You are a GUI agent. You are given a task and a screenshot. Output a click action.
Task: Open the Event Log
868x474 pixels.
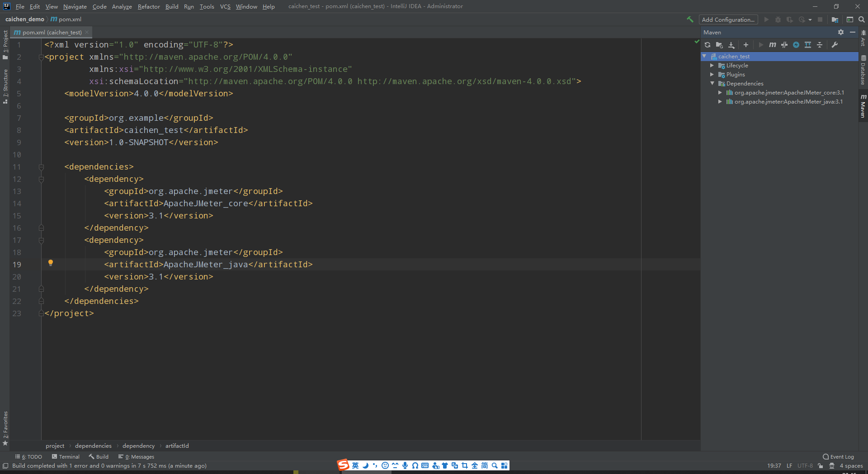838,457
